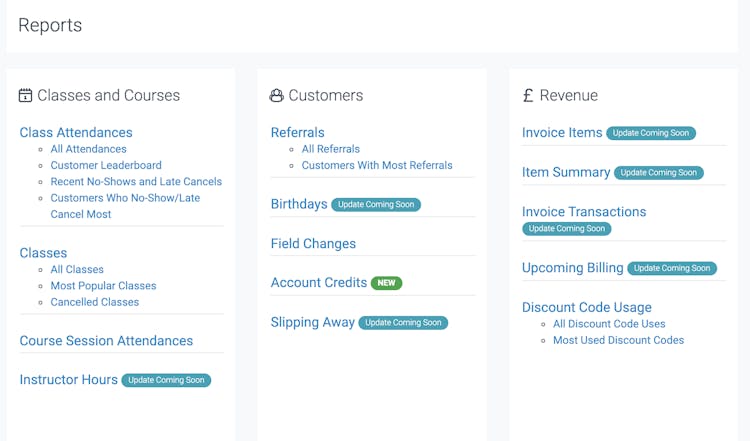Open Most Popular Classes report

(x=103, y=286)
